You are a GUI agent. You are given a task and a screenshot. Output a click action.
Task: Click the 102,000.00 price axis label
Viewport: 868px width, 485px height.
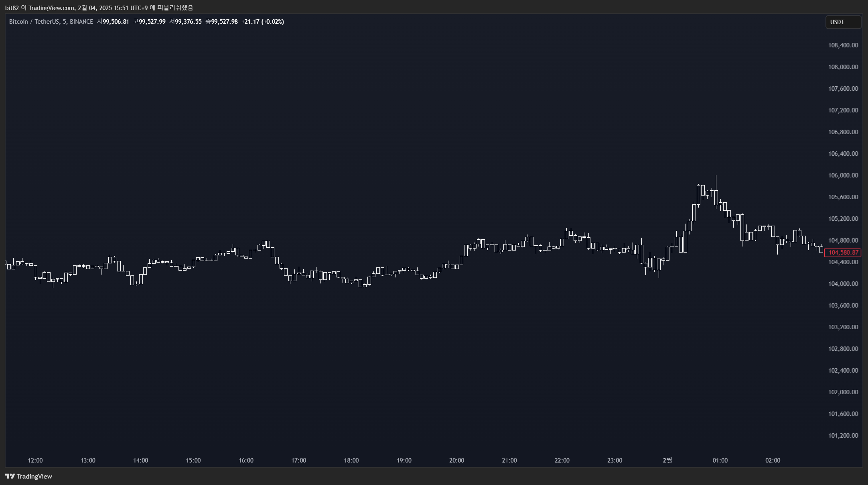pos(843,392)
